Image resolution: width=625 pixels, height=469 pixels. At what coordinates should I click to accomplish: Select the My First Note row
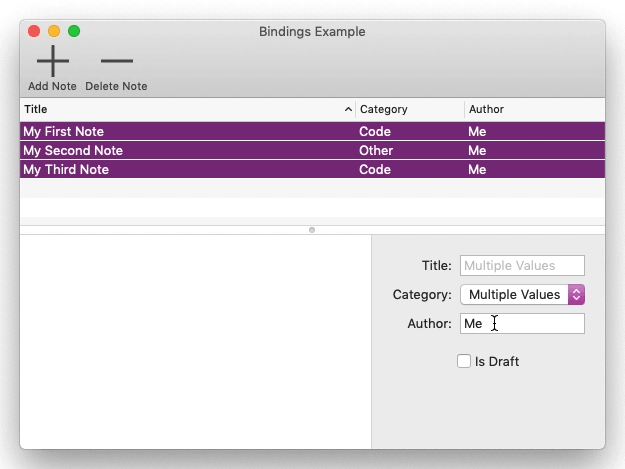[x=312, y=131]
